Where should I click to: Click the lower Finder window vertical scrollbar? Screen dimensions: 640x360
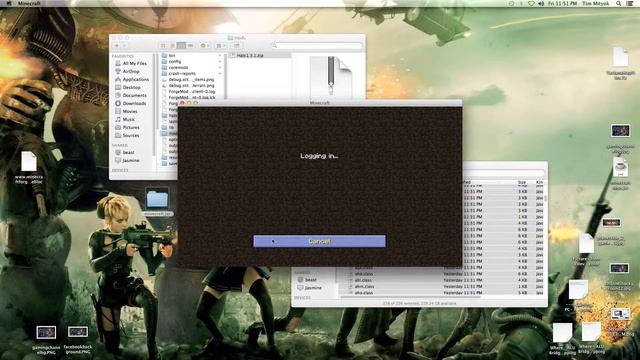point(545,198)
